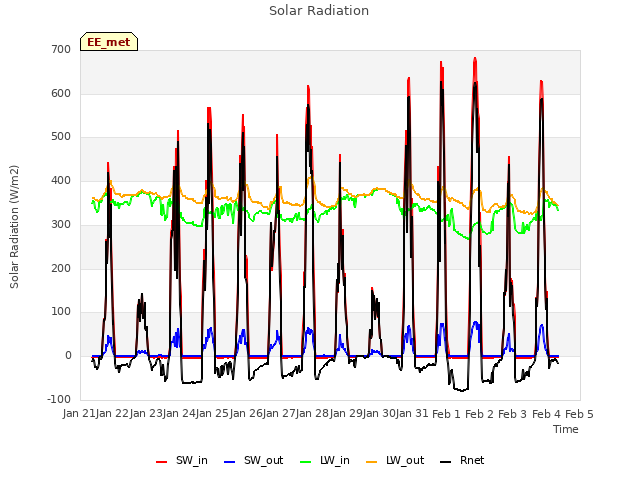
Task: Click the 600 y-axis tick label
Action: pyautogui.click(x=61, y=93)
